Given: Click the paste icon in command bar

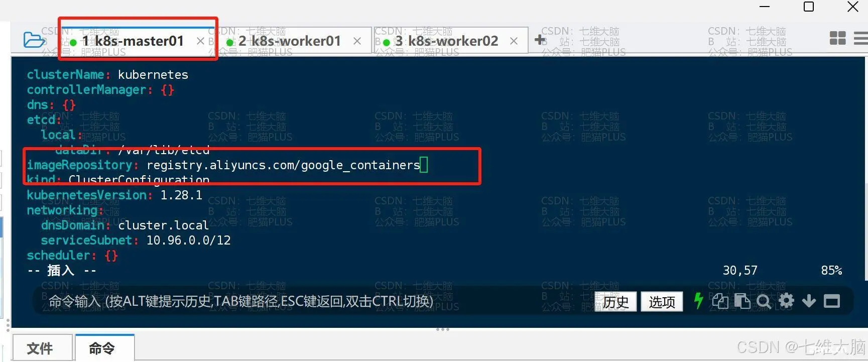Looking at the screenshot, I should point(742,301).
